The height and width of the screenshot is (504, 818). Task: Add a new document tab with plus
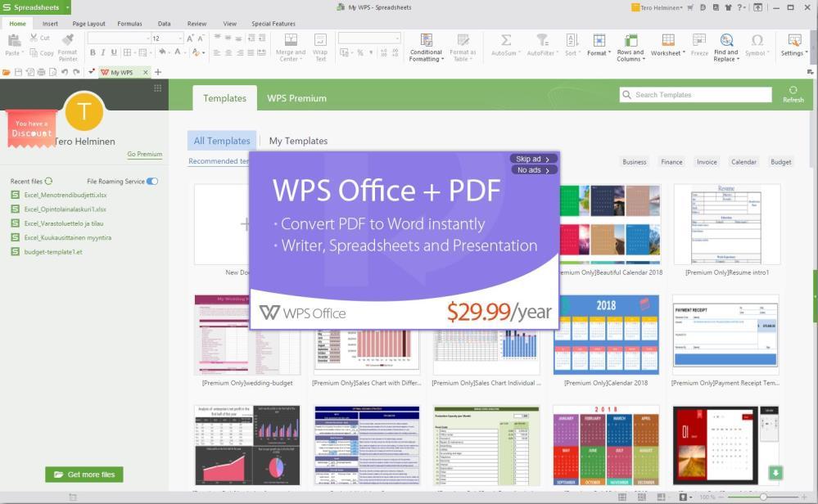tap(158, 72)
